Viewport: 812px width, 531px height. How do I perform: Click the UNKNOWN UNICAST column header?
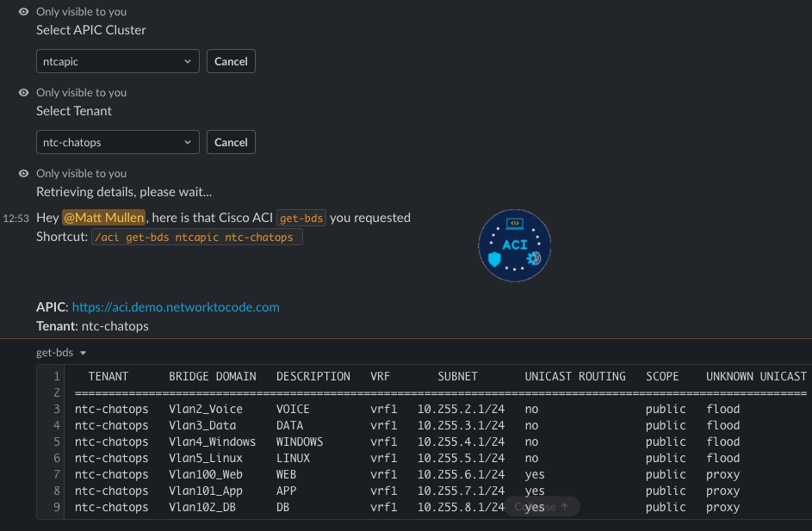pyautogui.click(x=757, y=376)
